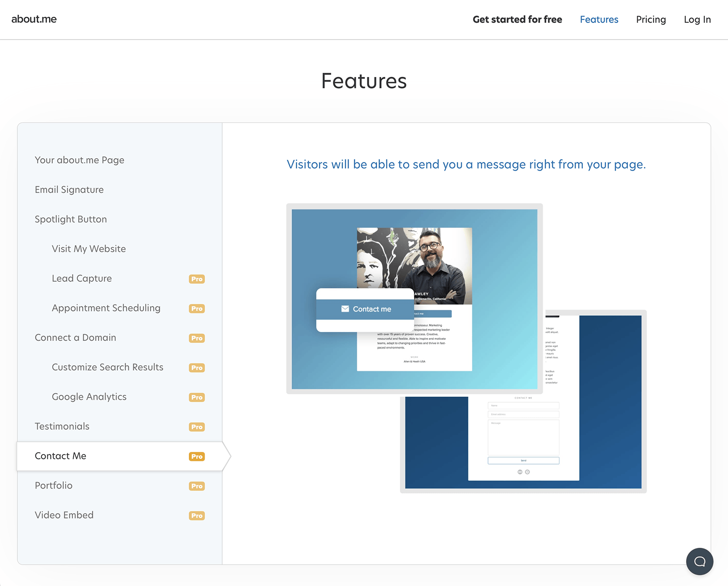Select the Portfolio feature
The height and width of the screenshot is (586, 728).
54,485
